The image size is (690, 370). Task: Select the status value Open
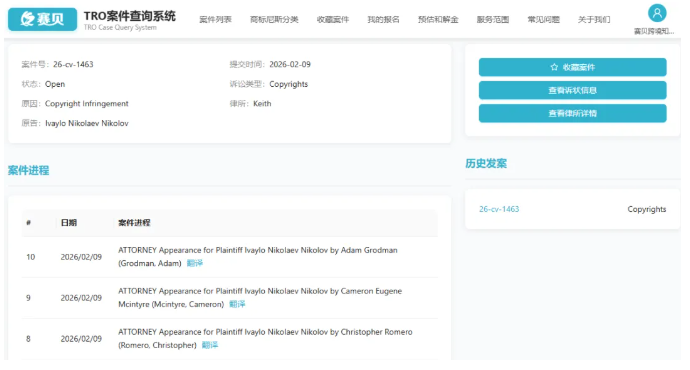tap(55, 84)
